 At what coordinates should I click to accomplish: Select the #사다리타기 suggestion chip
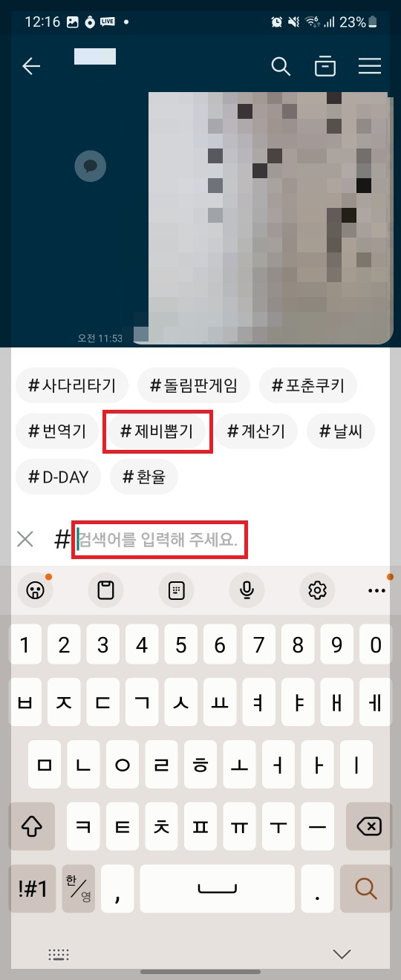click(x=72, y=385)
